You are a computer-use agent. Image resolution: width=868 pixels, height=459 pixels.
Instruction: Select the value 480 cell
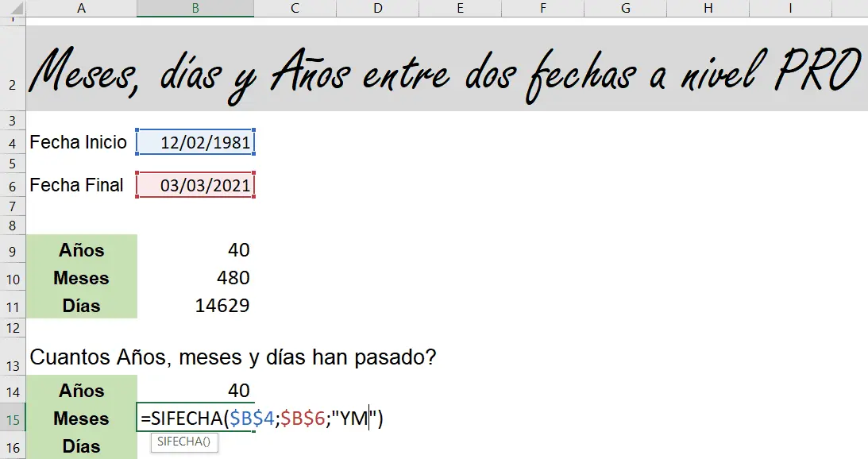click(195, 277)
